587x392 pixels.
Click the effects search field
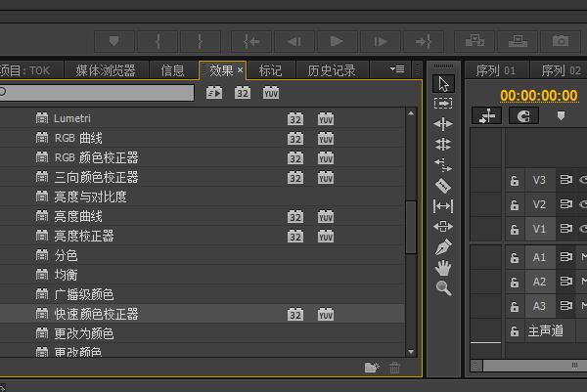97,93
